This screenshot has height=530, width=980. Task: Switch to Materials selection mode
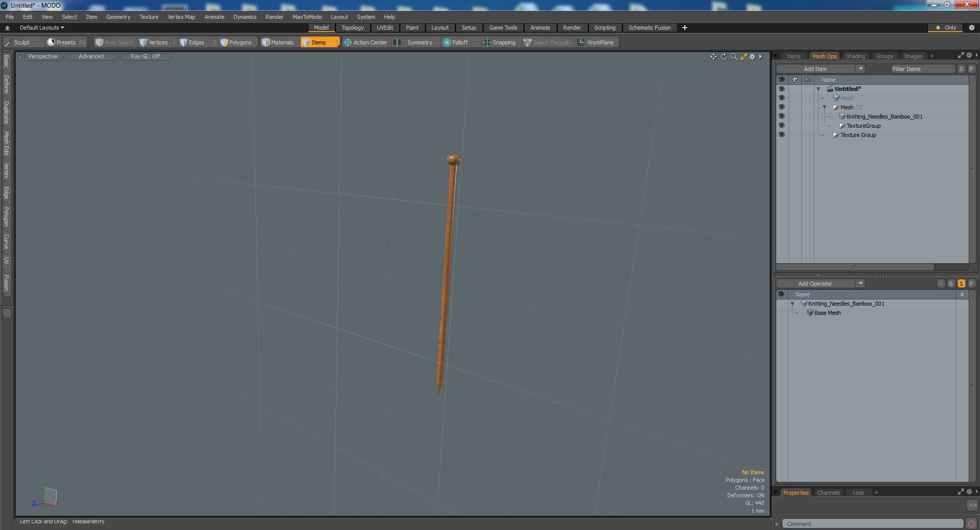pos(279,42)
